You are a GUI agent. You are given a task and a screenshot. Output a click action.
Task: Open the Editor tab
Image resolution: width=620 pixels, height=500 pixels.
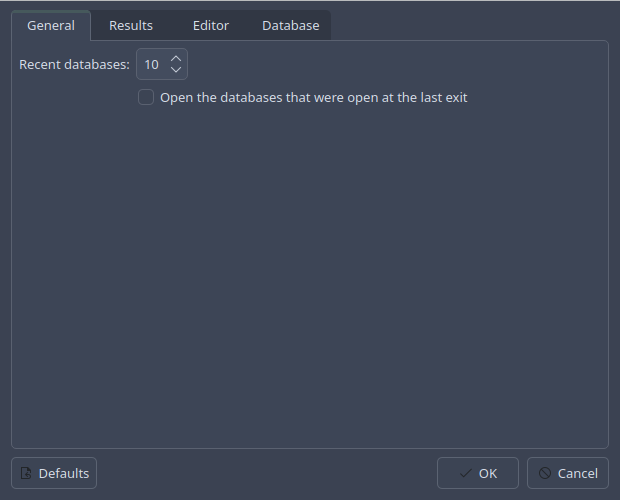tap(211, 26)
